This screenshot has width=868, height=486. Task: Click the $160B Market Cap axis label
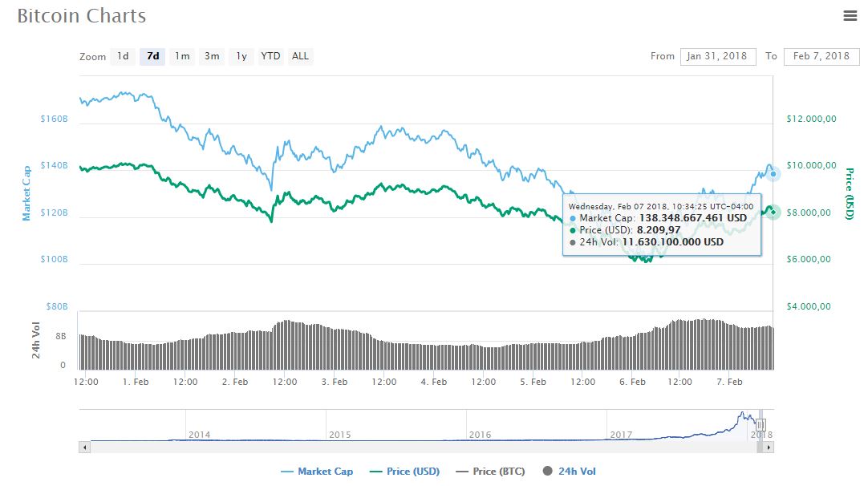[x=55, y=119]
